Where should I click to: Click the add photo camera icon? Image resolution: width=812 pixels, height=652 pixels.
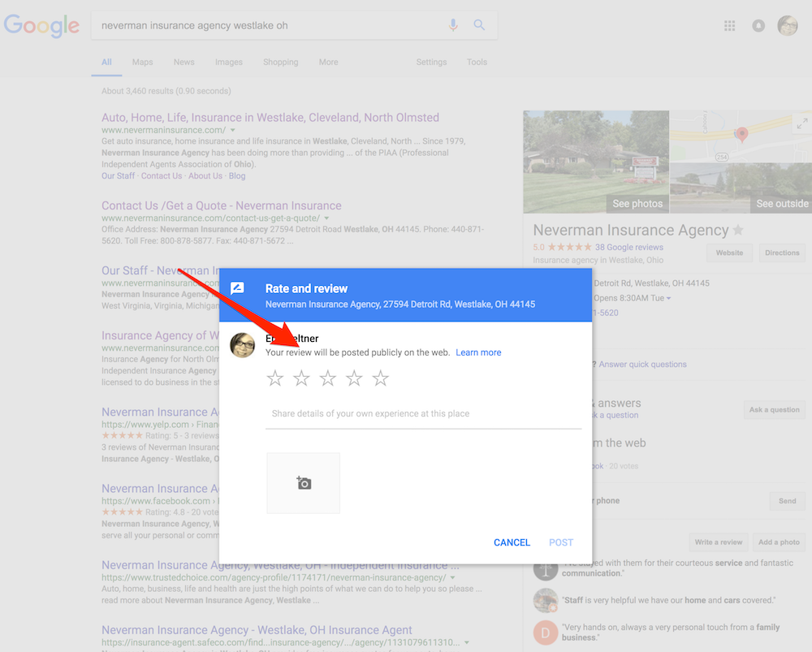pyautogui.click(x=304, y=483)
